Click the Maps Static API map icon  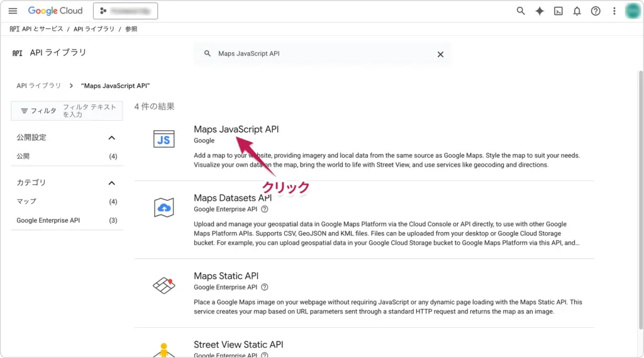164,285
